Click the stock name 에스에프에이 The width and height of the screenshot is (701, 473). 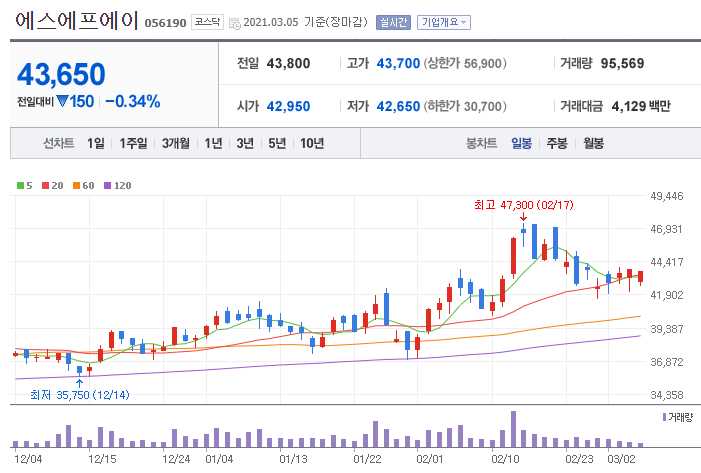point(76,21)
